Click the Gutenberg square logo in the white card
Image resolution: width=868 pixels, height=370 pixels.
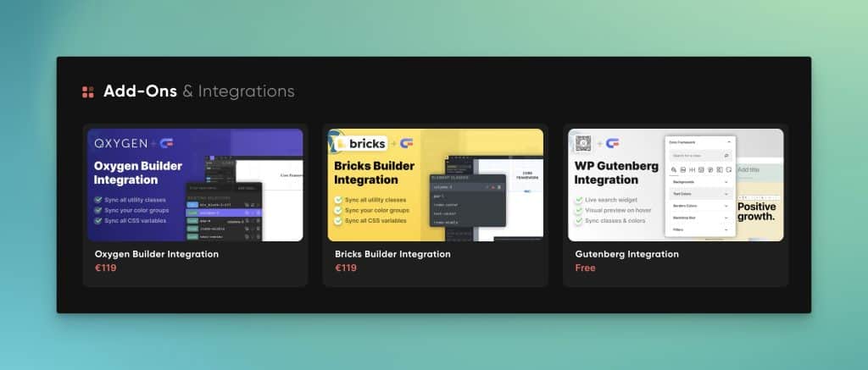(x=583, y=143)
